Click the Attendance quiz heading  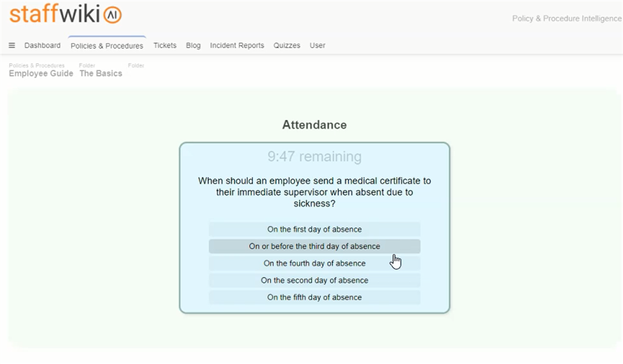click(315, 125)
